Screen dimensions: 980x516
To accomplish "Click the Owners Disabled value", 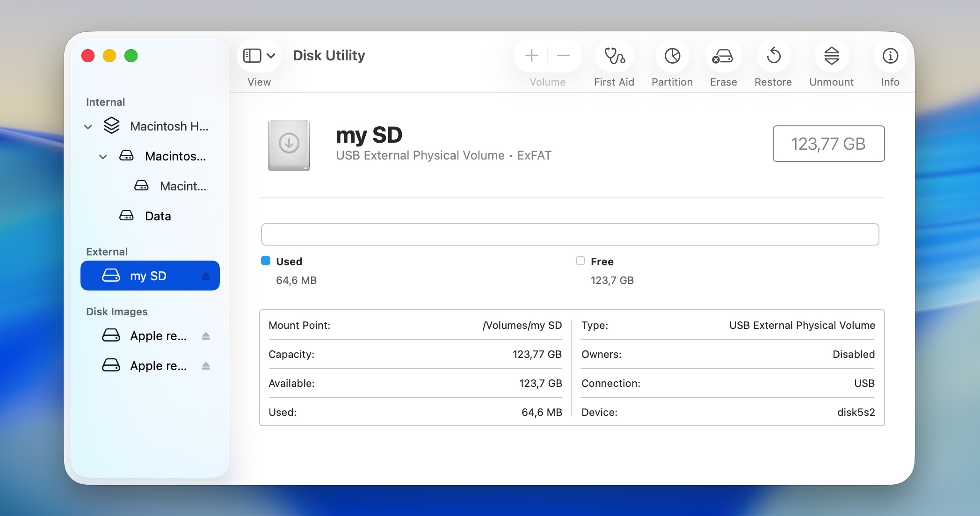I will click(x=854, y=354).
